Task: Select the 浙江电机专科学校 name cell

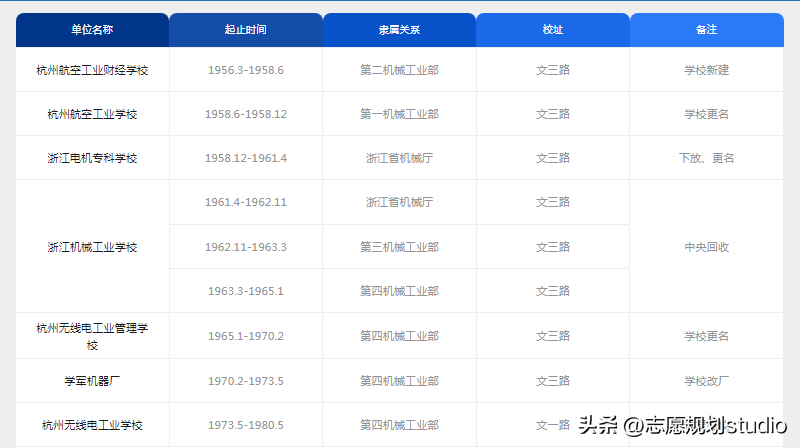Action: pyautogui.click(x=92, y=158)
